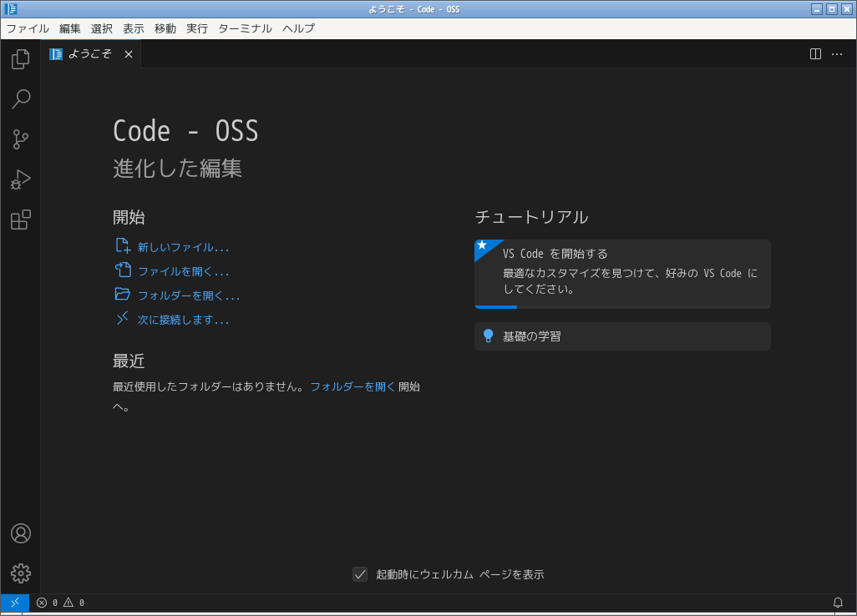Open the 移動 menu
Image resolution: width=857 pixels, height=616 pixels.
165,28
